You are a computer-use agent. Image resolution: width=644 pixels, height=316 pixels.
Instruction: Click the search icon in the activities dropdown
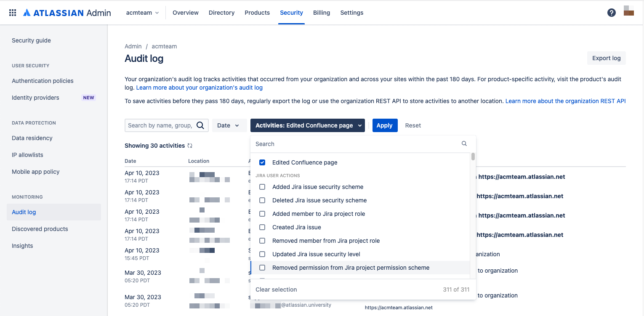click(464, 143)
